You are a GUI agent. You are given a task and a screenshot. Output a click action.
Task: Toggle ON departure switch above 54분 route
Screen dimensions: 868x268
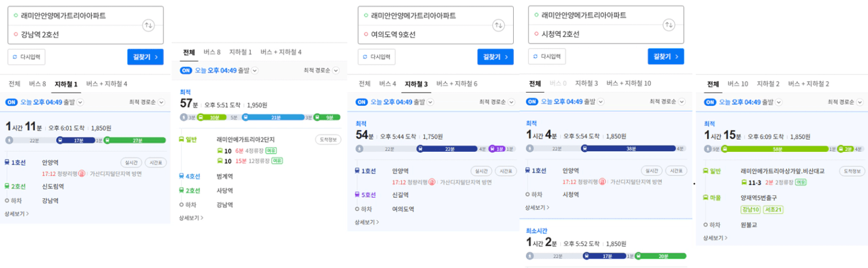tap(361, 102)
